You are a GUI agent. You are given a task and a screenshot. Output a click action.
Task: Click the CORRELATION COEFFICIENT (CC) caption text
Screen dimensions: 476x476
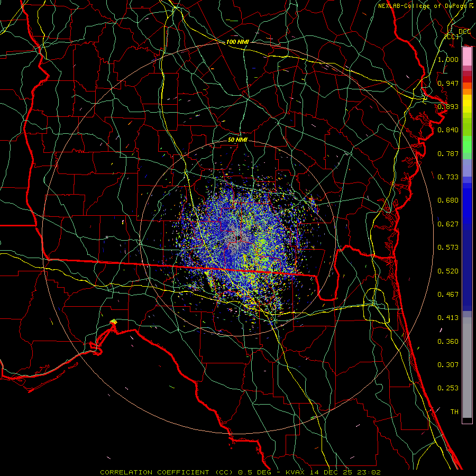[x=167, y=472]
